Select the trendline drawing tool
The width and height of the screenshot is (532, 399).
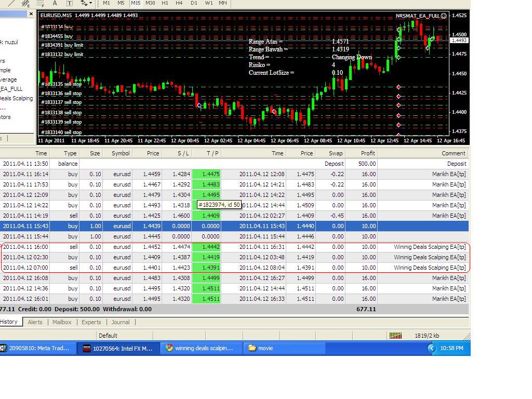11,3
